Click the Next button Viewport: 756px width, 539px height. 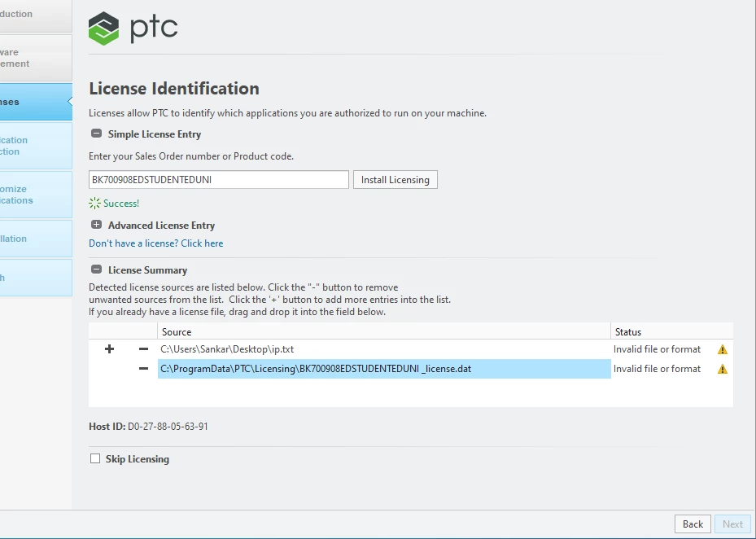(x=732, y=524)
